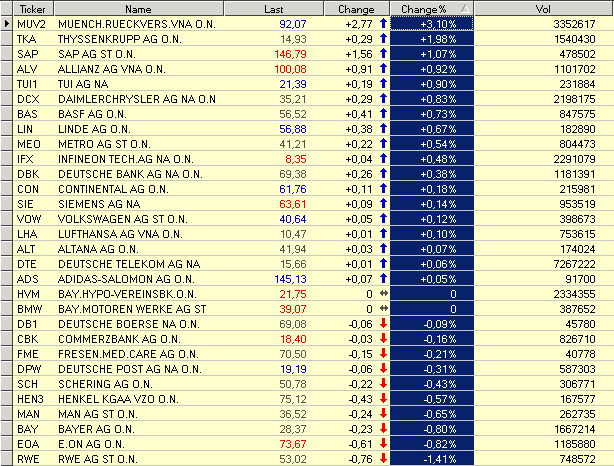The height and width of the screenshot is (466, 614).
Task: Sort by the Ticker column header
Action: point(33,9)
